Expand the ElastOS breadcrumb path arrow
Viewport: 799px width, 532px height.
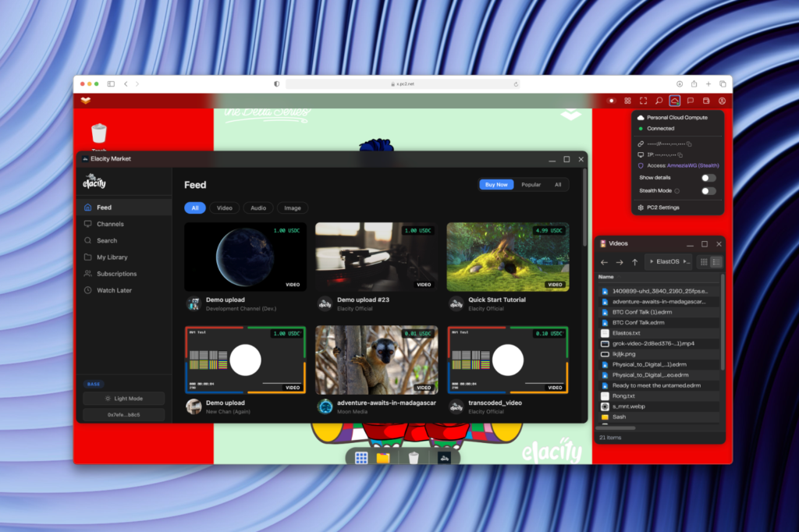coord(687,262)
